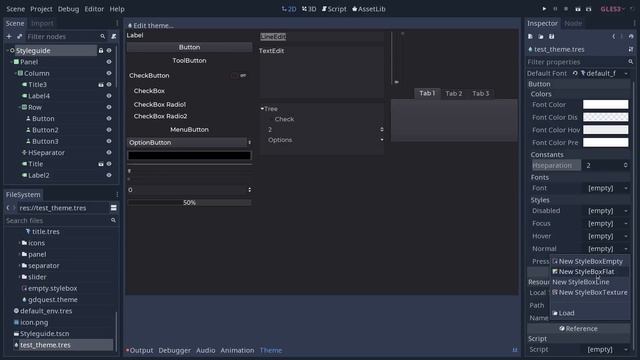Image resolution: width=640 pixels, height=360 pixels.
Task: Open the Project menu
Action: click(x=41, y=9)
